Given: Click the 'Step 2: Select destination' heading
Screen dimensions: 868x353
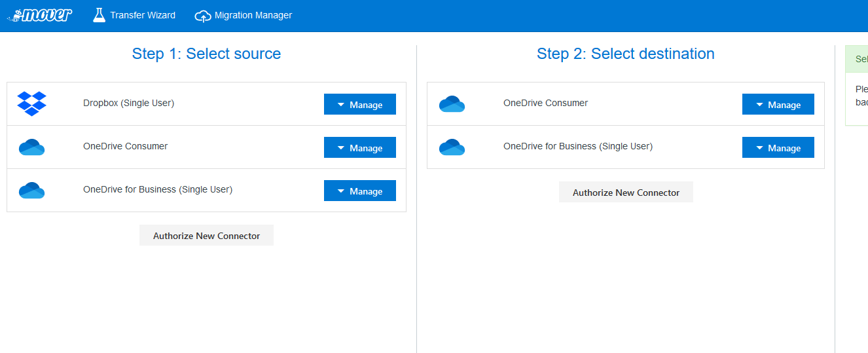Looking at the screenshot, I should tap(626, 54).
